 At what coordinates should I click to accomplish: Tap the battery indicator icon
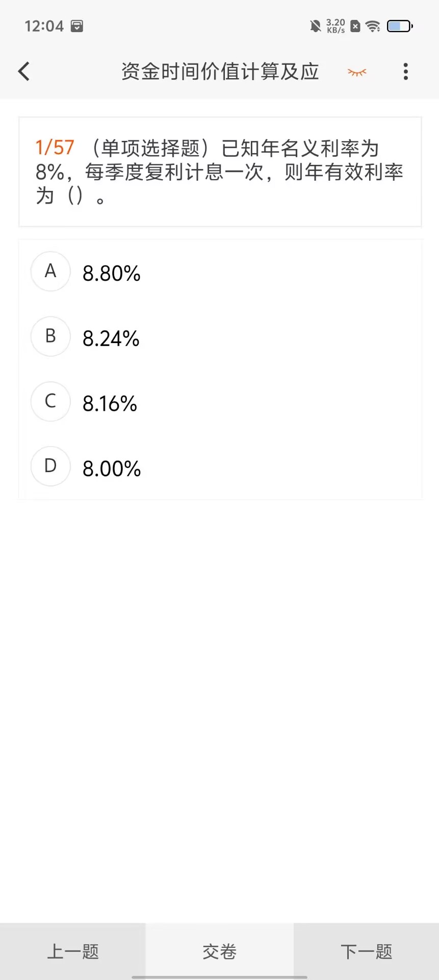400,26
